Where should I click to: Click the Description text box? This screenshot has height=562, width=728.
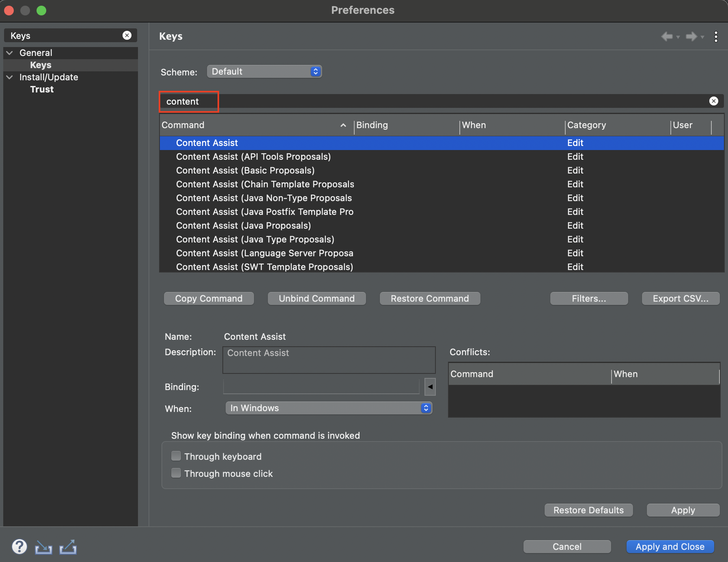(x=329, y=360)
